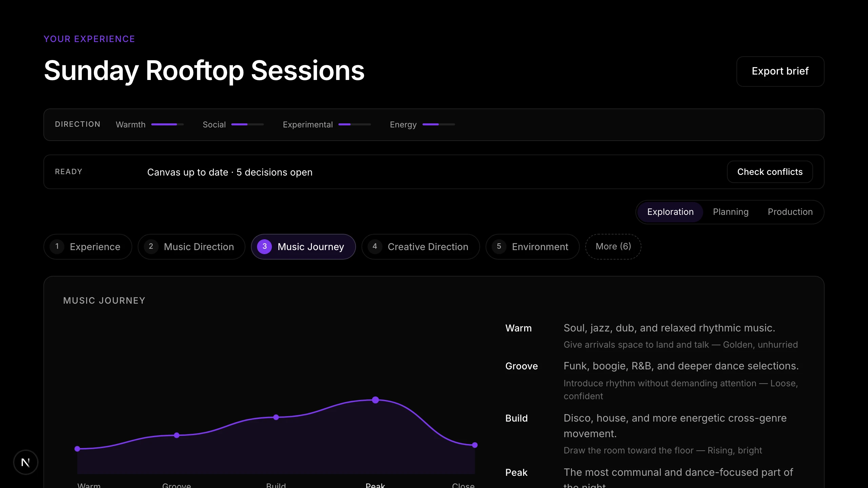868x488 pixels.
Task: Open step 1 Experience tab
Action: pos(87,247)
